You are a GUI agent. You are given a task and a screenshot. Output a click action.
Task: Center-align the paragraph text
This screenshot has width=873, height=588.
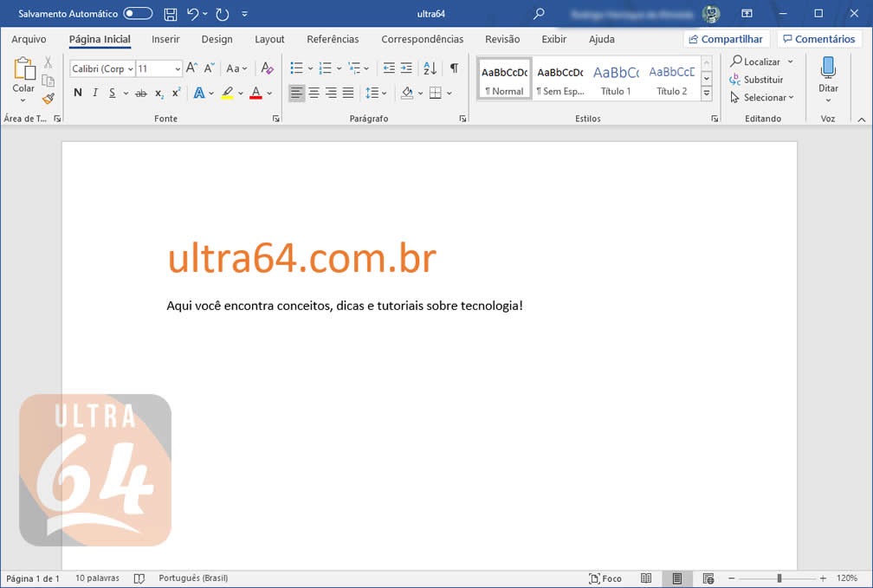(x=314, y=93)
